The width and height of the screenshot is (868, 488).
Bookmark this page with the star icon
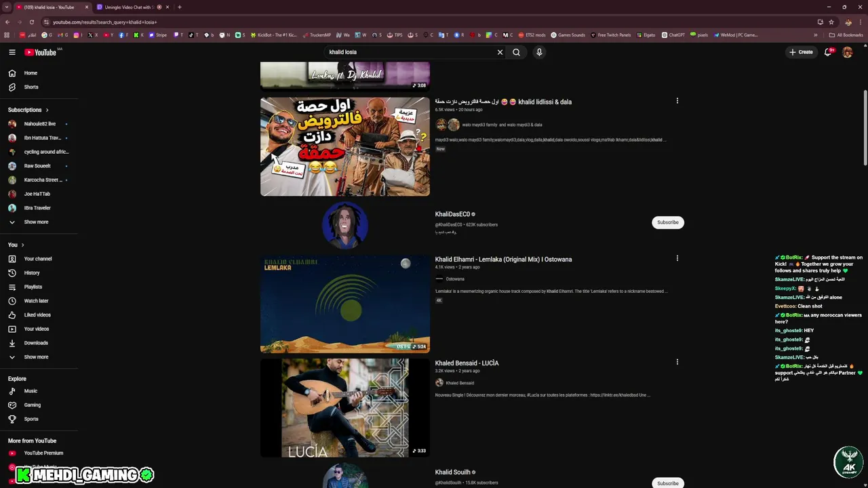pyautogui.click(x=831, y=22)
